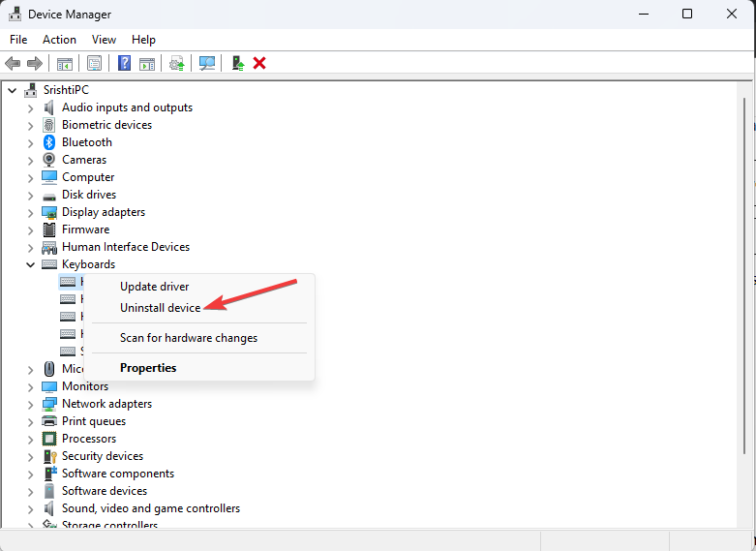756x551 pixels.
Task: Select the SrishtiPC root label
Action: [66, 90]
